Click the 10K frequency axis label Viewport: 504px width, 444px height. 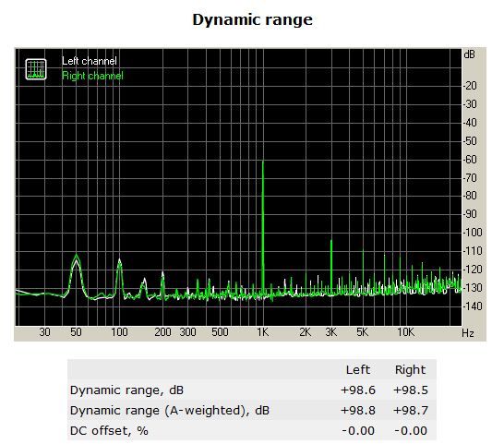405,332
